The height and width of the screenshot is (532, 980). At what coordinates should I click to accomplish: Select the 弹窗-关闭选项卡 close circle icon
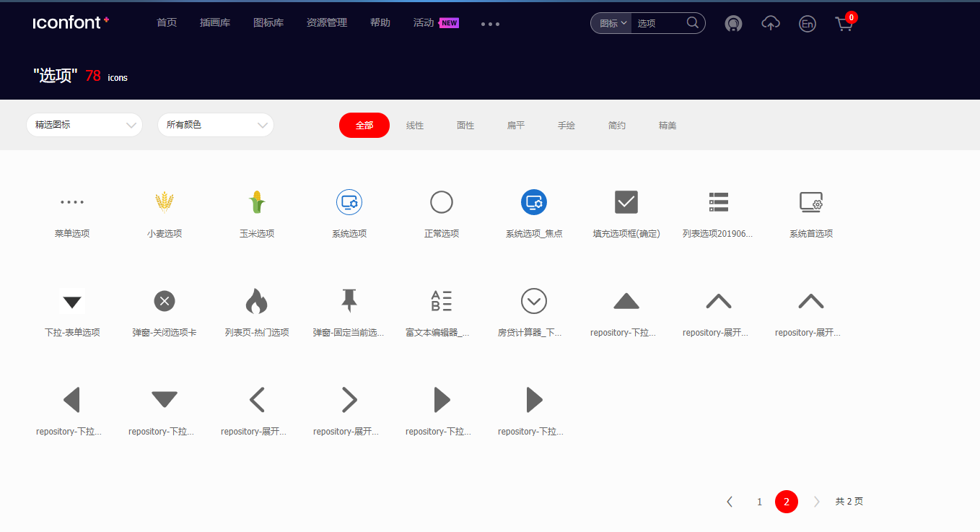point(165,301)
